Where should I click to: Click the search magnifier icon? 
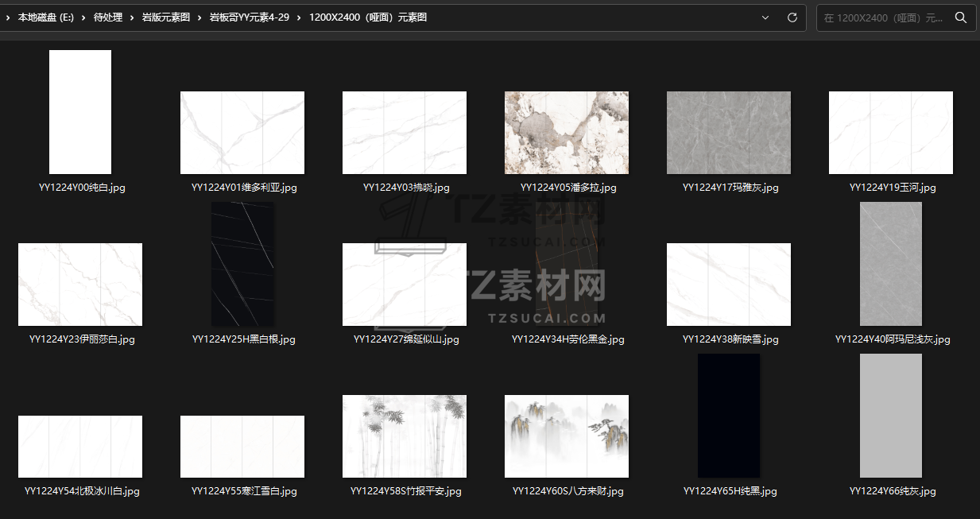click(960, 17)
